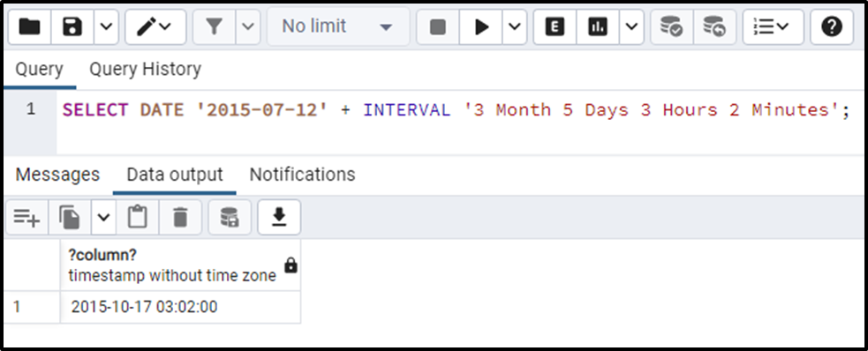This screenshot has height=351, width=868.
Task: Click the Open File folder icon
Action: [29, 26]
